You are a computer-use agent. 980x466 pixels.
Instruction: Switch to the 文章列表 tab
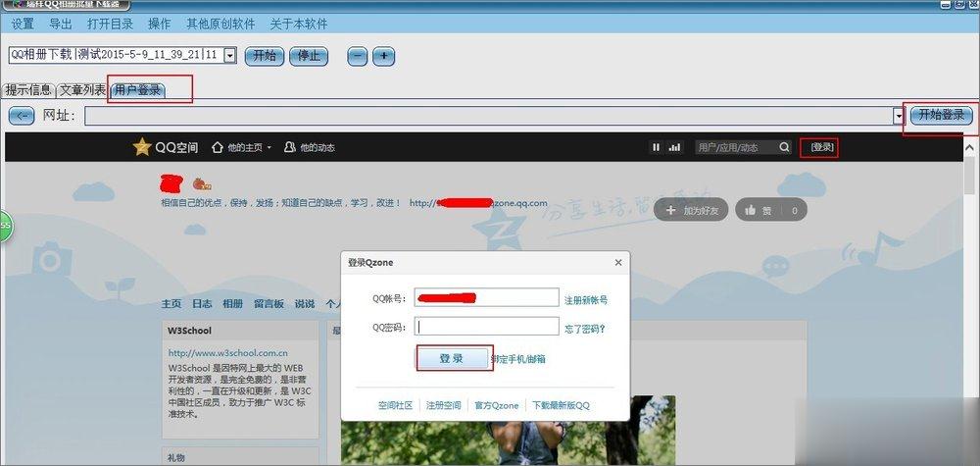pyautogui.click(x=82, y=89)
